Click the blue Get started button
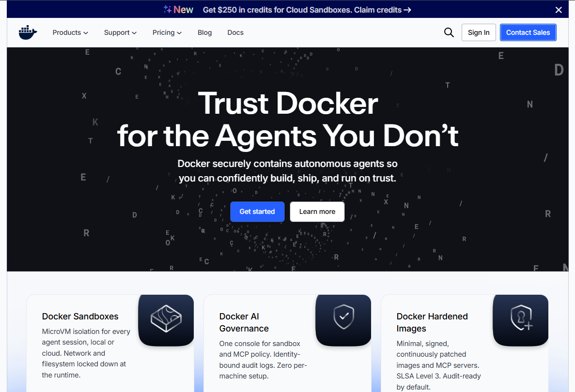This screenshot has width=575, height=392. pyautogui.click(x=257, y=212)
